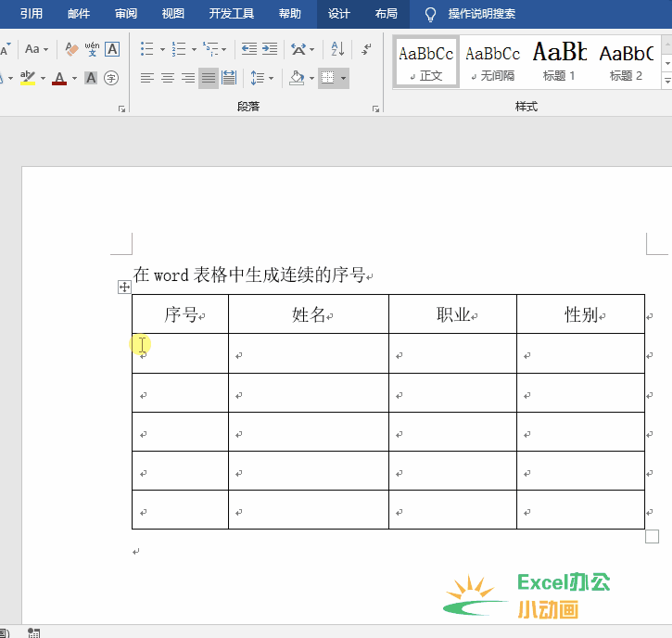Click the table move handle icon
The width and height of the screenshot is (672, 638).
click(x=124, y=287)
